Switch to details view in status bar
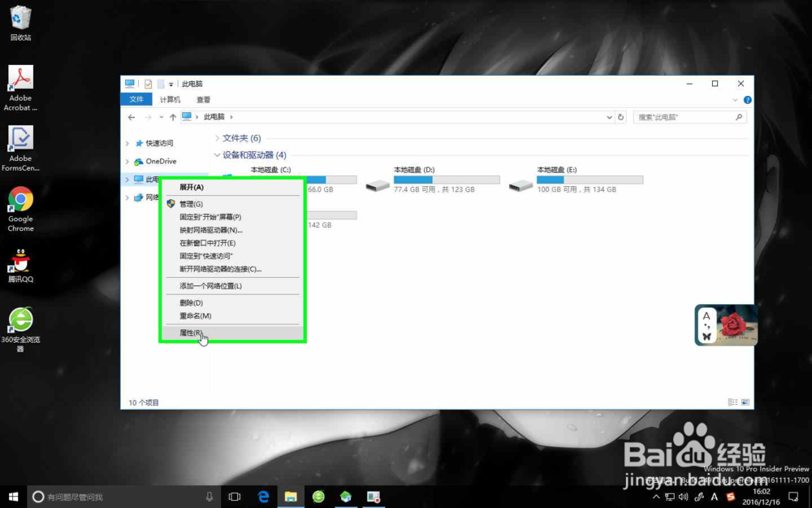The width and height of the screenshot is (812, 508). (x=732, y=402)
